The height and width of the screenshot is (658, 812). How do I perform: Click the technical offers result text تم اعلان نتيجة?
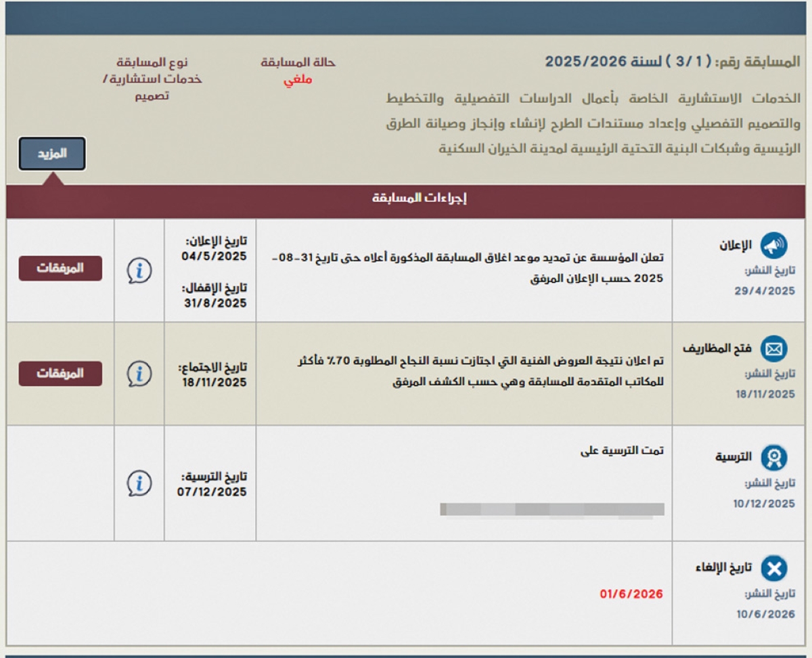click(481, 371)
